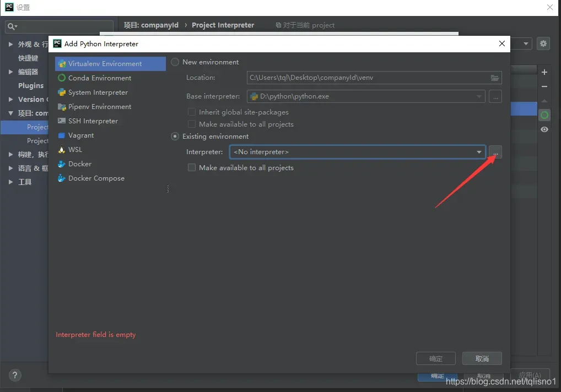Show early releases eye icon in settings
Viewport: 561px width, 392px height.
(544, 129)
